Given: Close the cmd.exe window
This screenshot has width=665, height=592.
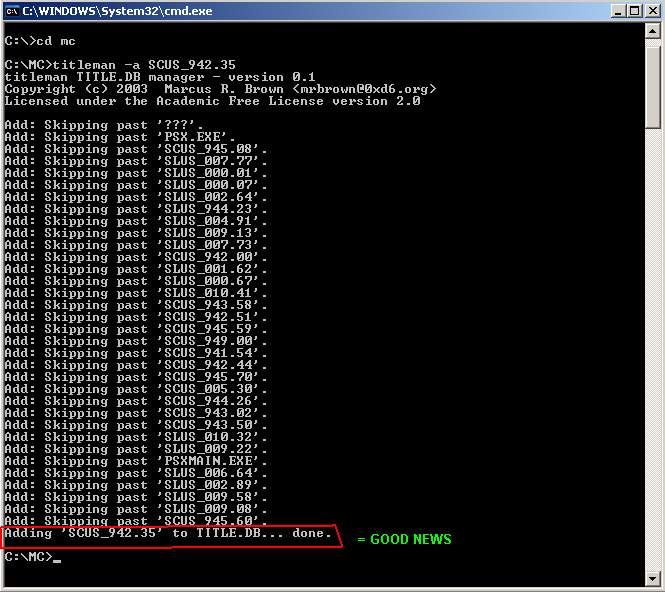Looking at the screenshot, I should (653, 11).
